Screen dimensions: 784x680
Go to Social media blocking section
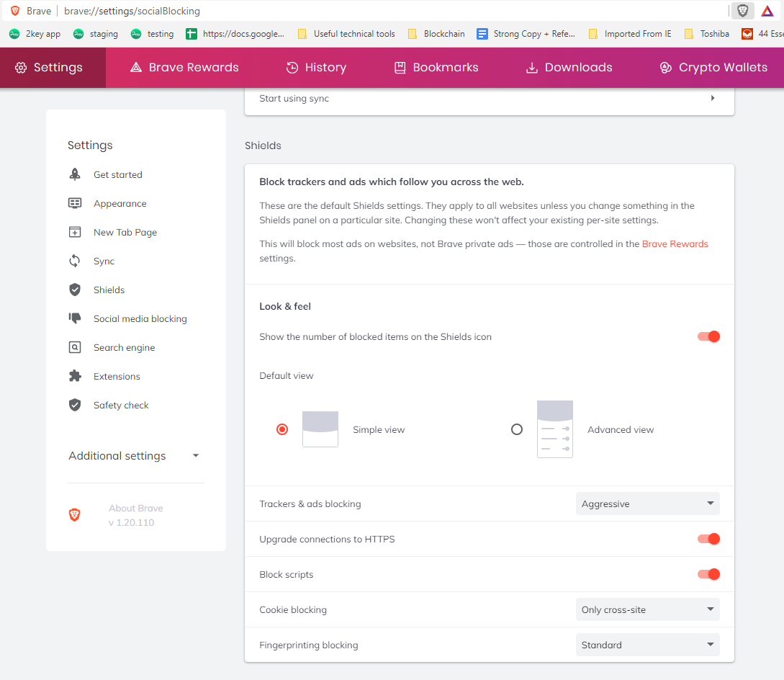[140, 318]
